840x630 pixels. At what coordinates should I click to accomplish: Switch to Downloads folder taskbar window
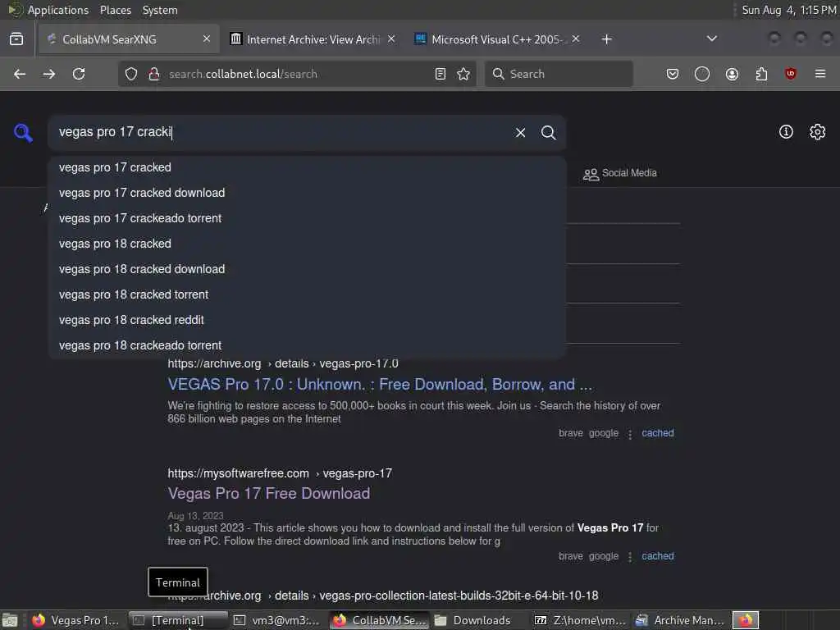pos(479,620)
